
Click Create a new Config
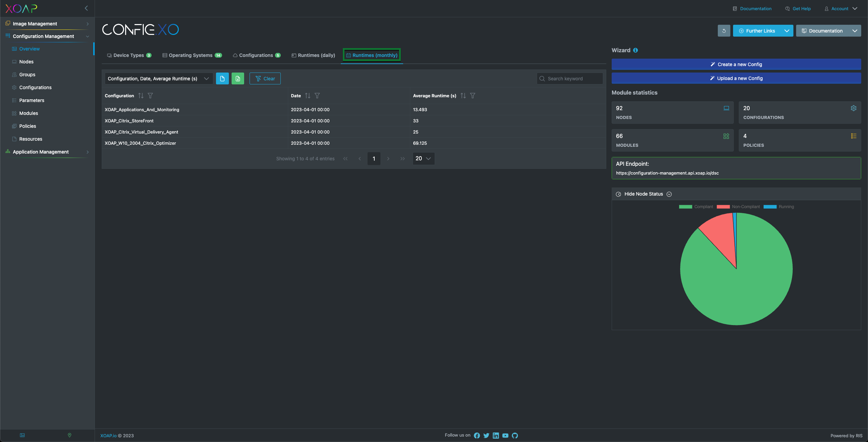736,64
